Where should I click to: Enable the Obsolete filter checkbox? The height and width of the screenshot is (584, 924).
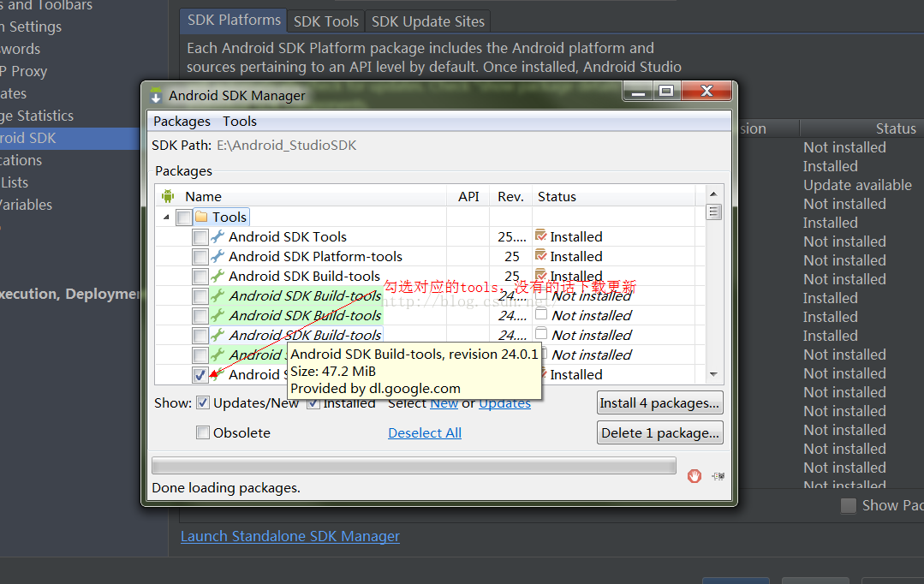pos(203,432)
